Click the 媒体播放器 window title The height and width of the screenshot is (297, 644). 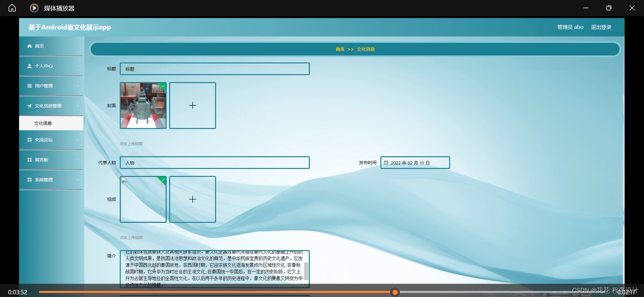tap(59, 8)
